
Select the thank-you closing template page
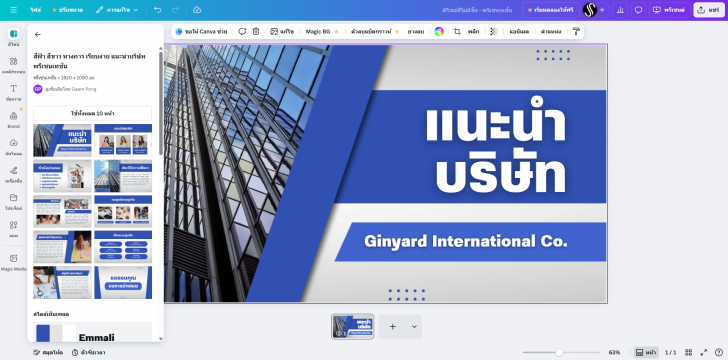pyautogui.click(x=123, y=282)
